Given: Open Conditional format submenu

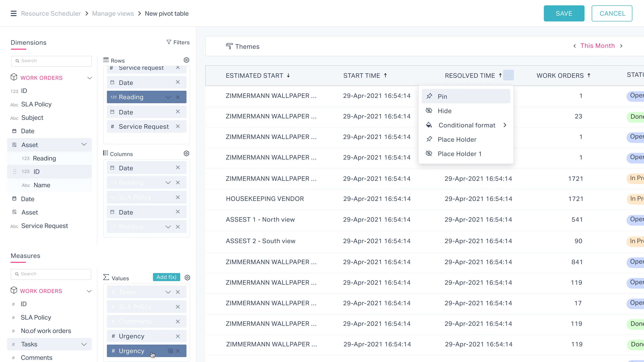Looking at the screenshot, I should coord(466,125).
